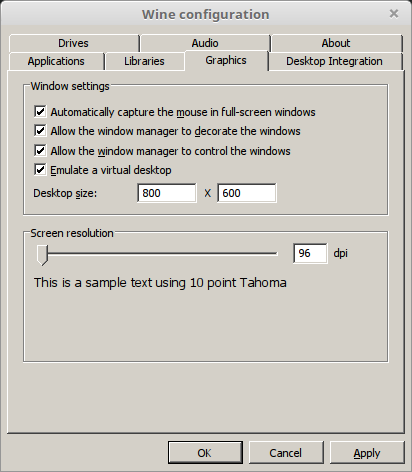
Task: Close the Wine configuration window
Action: coord(394,14)
